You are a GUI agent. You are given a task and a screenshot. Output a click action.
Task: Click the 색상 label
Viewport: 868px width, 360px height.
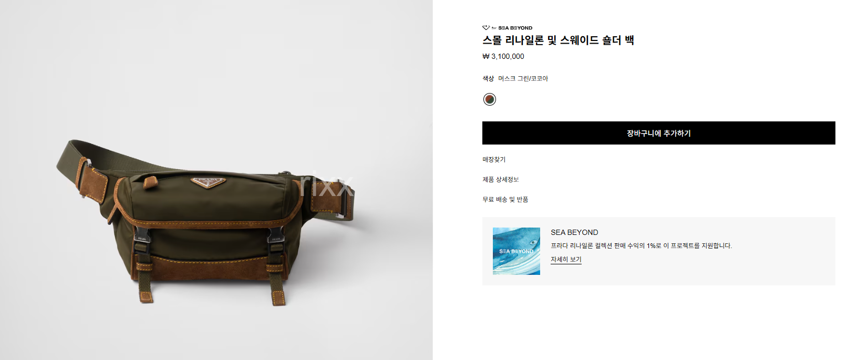pyautogui.click(x=488, y=78)
